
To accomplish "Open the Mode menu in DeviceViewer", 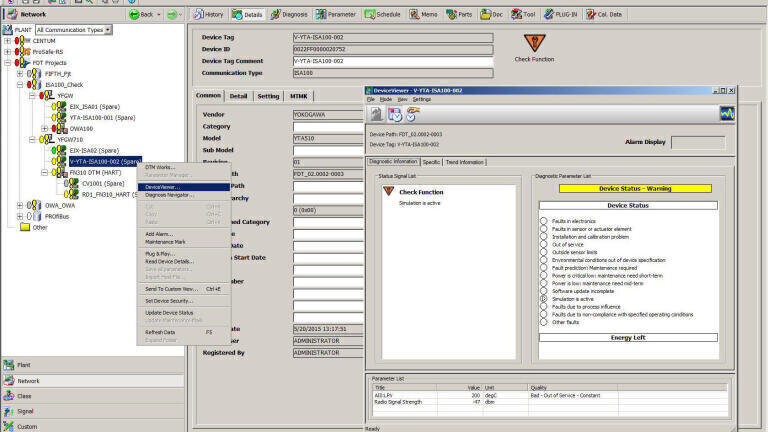I will coord(386,99).
